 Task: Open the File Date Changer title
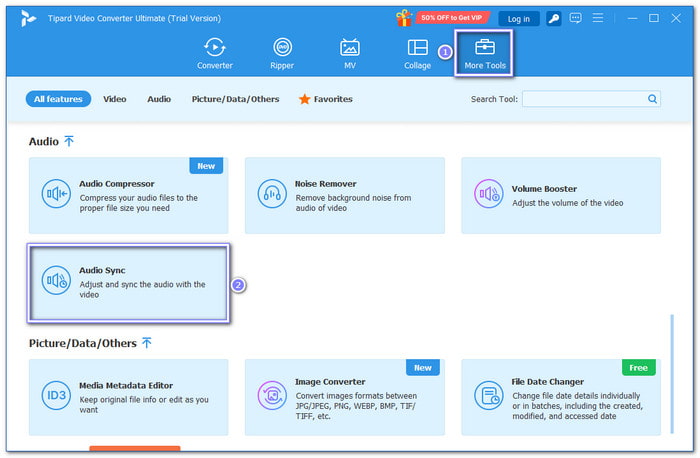click(548, 382)
